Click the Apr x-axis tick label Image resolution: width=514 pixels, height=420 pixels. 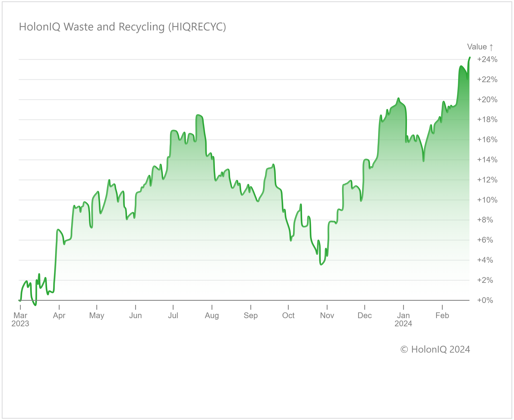coord(59,316)
